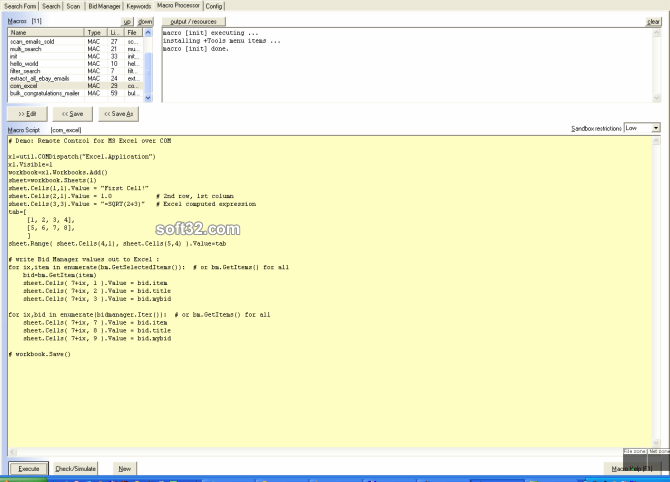Image resolution: width=670 pixels, height=482 pixels.
Task: Click the 'xl.Visible=1' script line
Action: (x=30, y=165)
